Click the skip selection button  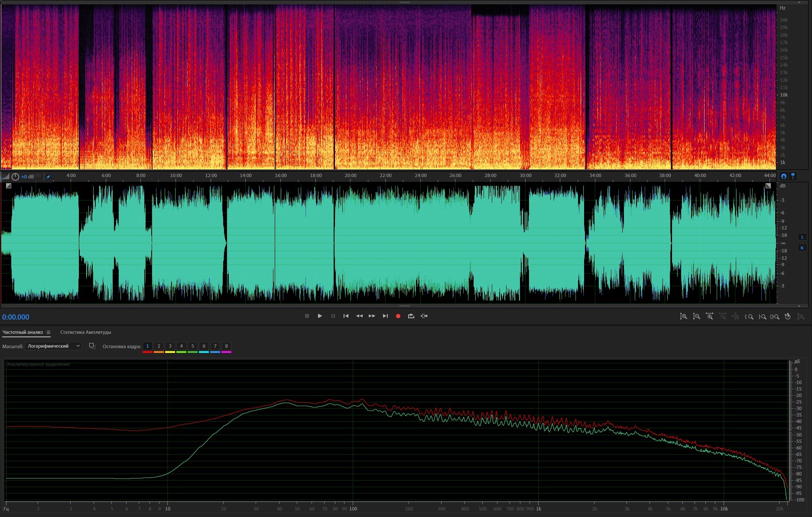(424, 316)
